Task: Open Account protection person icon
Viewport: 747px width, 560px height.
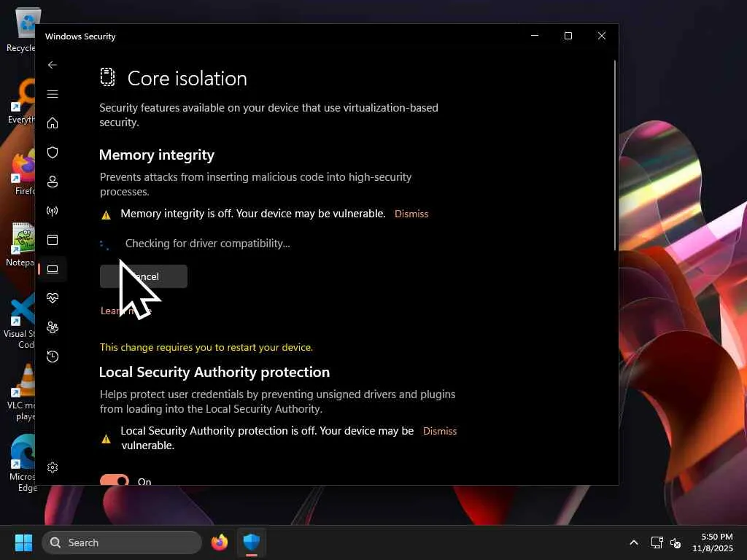Action: tap(53, 182)
